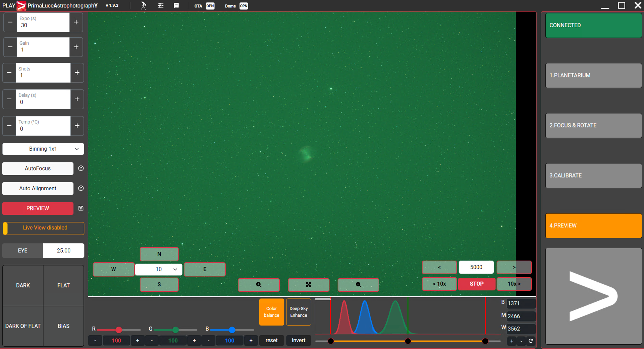Image resolution: width=644 pixels, height=349 pixels.
Task: Adjust the red R channel slider
Action: click(x=119, y=330)
